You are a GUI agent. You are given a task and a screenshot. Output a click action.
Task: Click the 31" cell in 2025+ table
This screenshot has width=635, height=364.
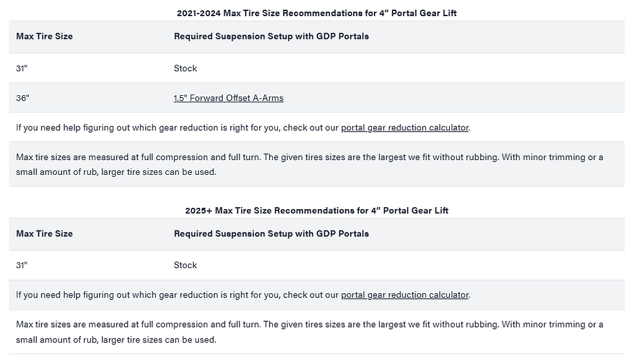[22, 266]
